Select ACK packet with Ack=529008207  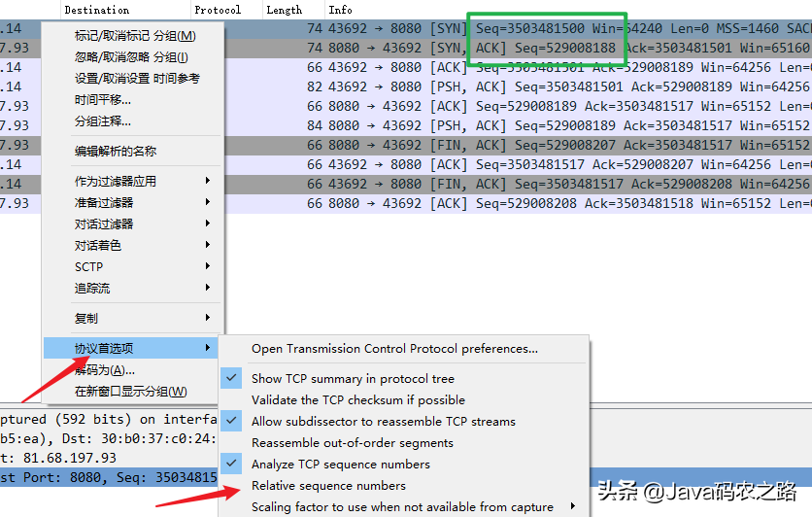pos(518,164)
